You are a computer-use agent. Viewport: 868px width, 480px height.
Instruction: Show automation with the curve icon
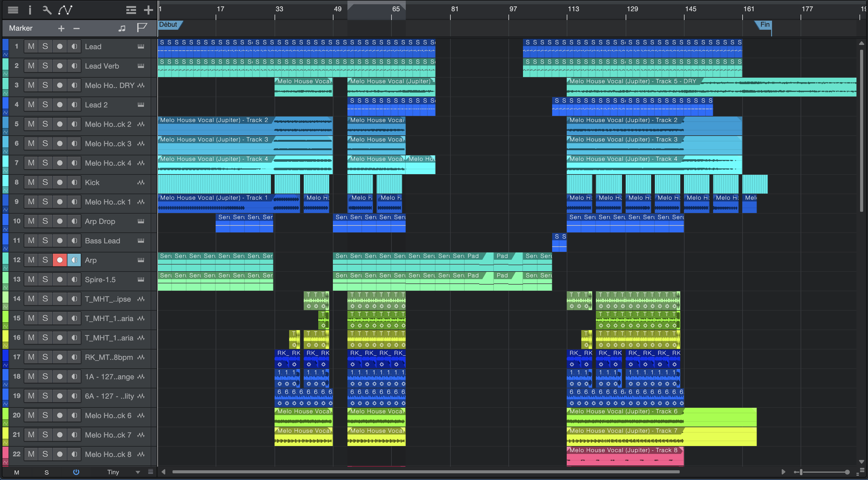click(x=65, y=10)
